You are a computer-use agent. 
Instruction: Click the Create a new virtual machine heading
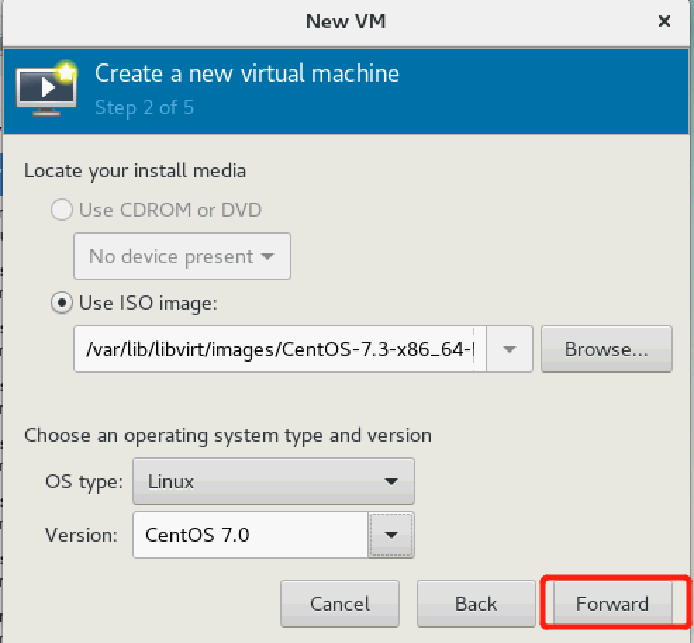(247, 74)
